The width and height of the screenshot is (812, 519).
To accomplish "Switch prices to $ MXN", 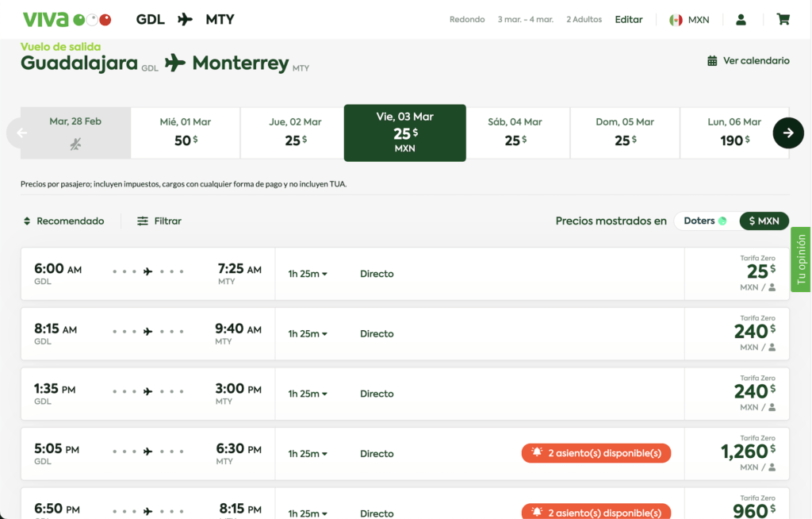I will click(764, 221).
